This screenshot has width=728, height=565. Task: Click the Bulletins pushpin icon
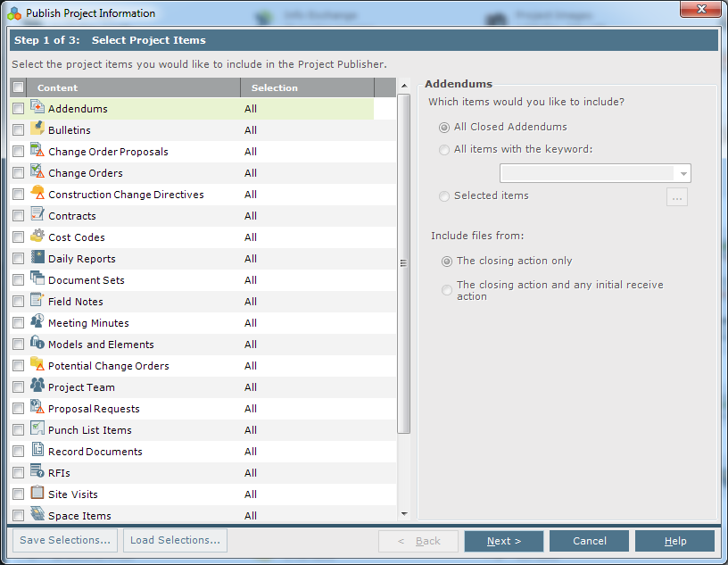pos(37,129)
